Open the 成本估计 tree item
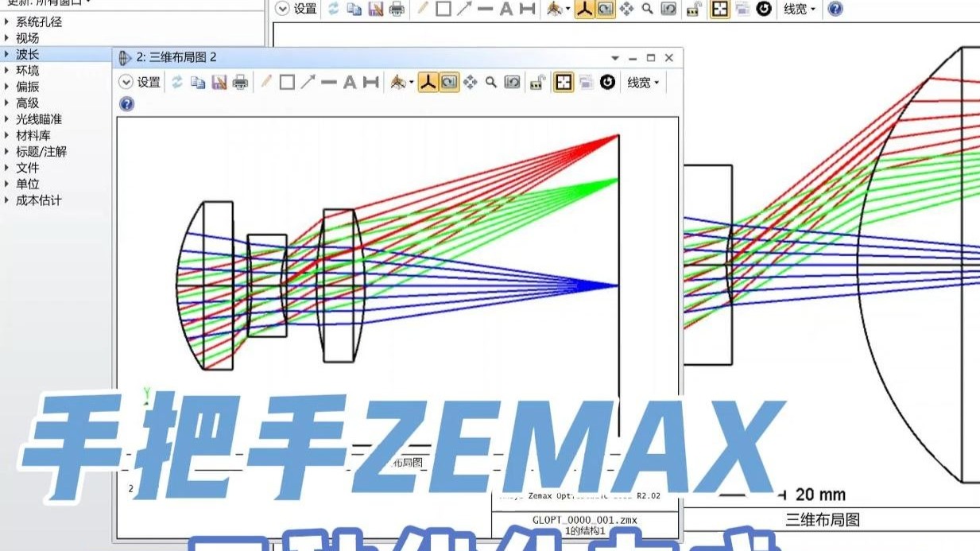 click(39, 200)
